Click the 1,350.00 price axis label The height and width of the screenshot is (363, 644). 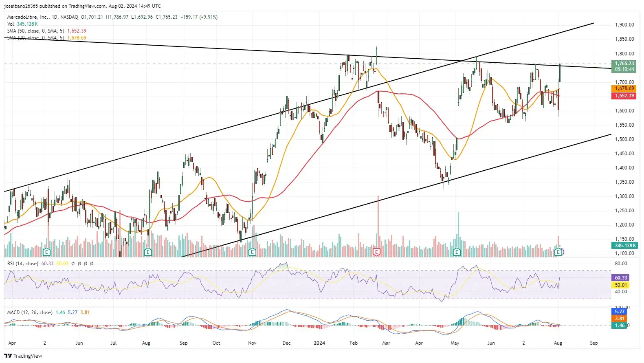[x=624, y=182]
